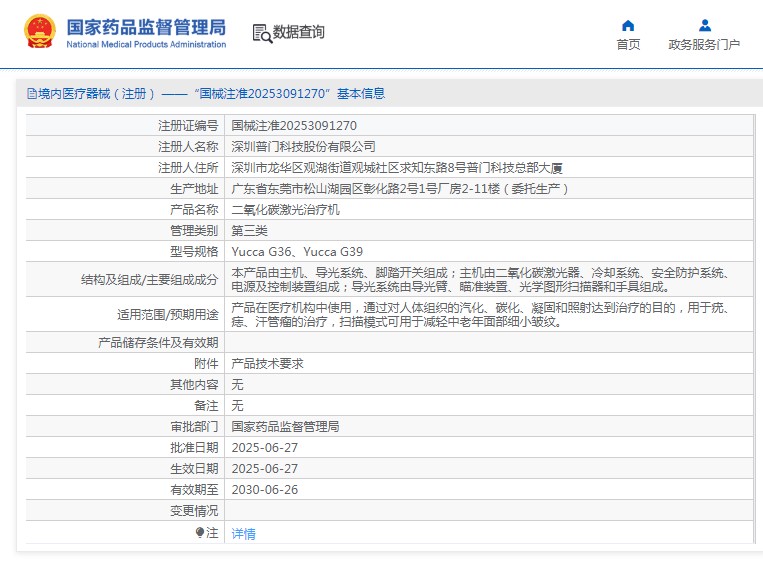This screenshot has height=563, width=763.
Task: Select the 第三类 management category value
Action: point(249,231)
